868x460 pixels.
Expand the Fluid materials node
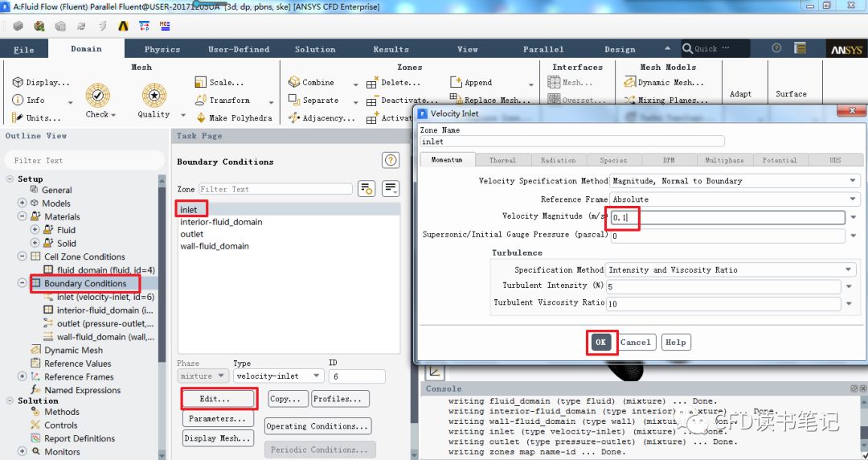(x=35, y=229)
